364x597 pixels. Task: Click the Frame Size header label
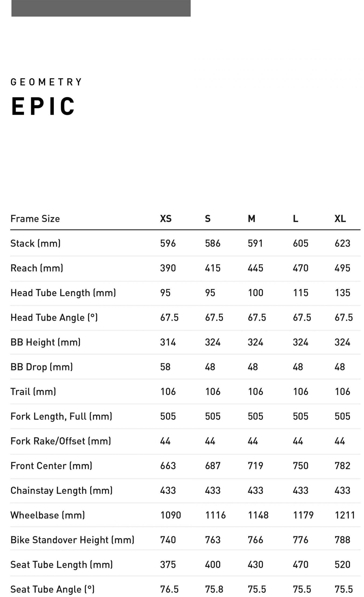(35, 219)
